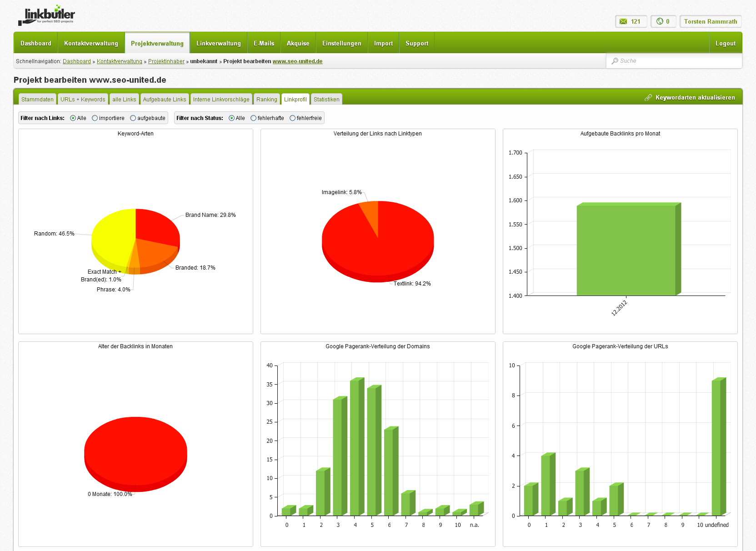
Task: Switch to the Interne Linkvorschläge tab
Action: pyautogui.click(x=221, y=99)
